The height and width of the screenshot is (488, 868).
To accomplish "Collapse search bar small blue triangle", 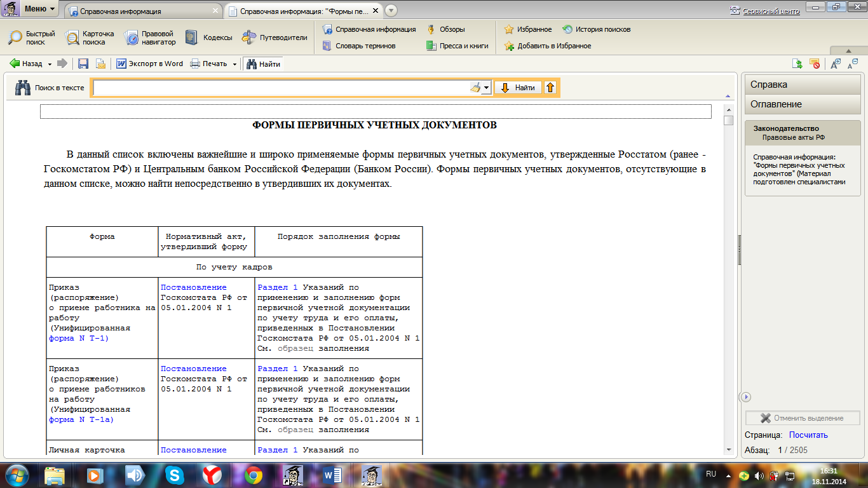I will (x=727, y=96).
